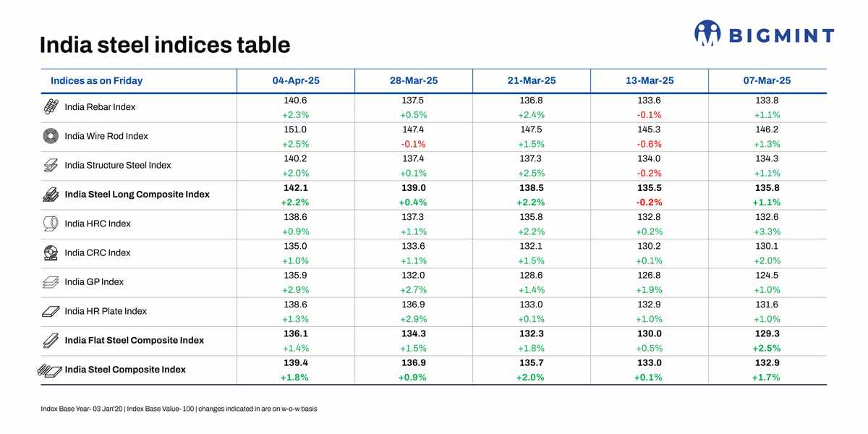The width and height of the screenshot is (868, 434).
Task: Click the India Rebar Index icon
Action: pos(51,107)
